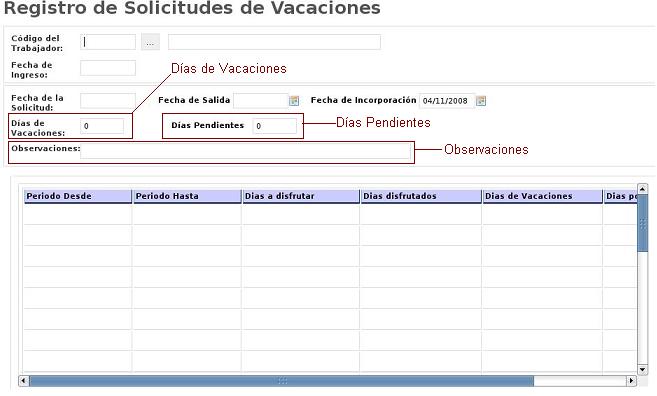Click the worker name text field

(274, 42)
